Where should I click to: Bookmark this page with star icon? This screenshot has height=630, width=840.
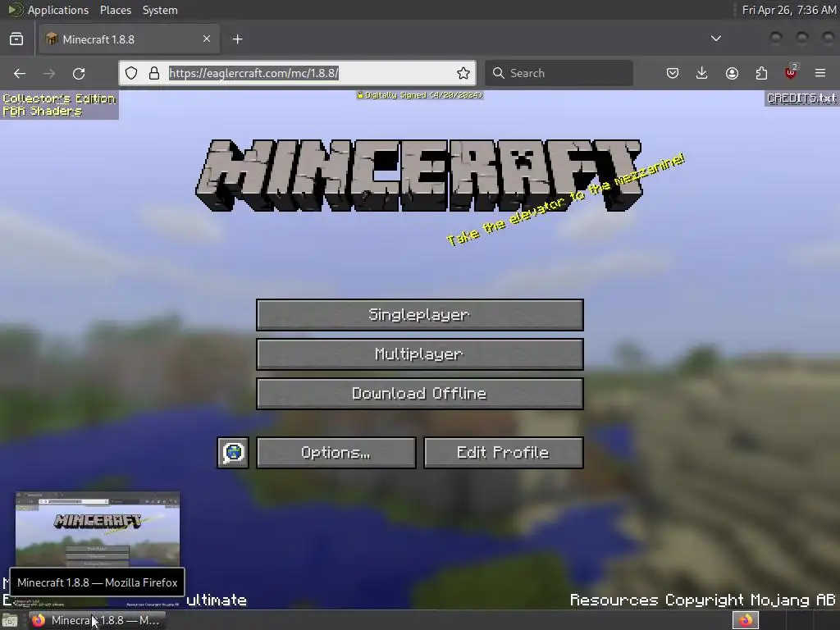tap(463, 73)
